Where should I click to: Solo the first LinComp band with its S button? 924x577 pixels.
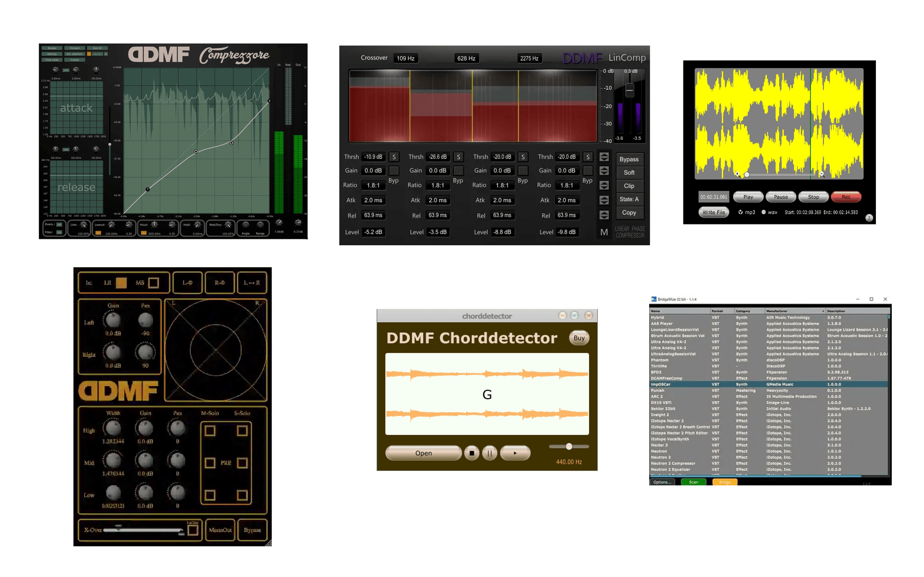pyautogui.click(x=394, y=157)
